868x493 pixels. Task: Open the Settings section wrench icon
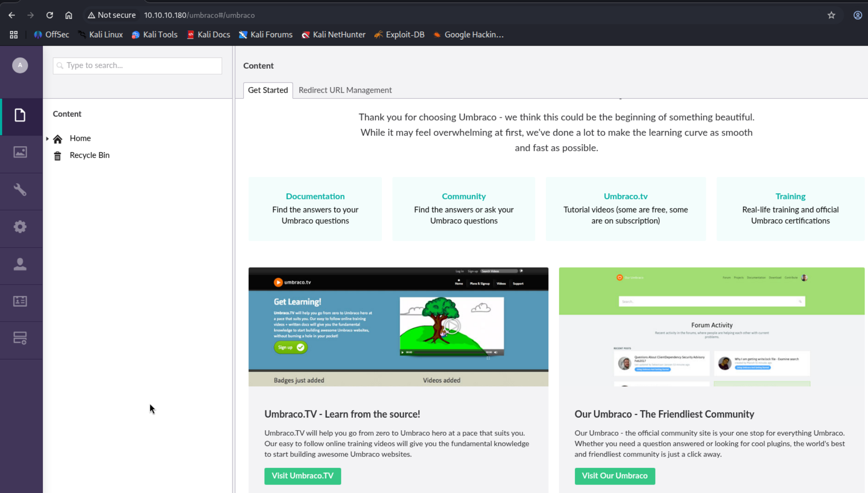click(20, 190)
